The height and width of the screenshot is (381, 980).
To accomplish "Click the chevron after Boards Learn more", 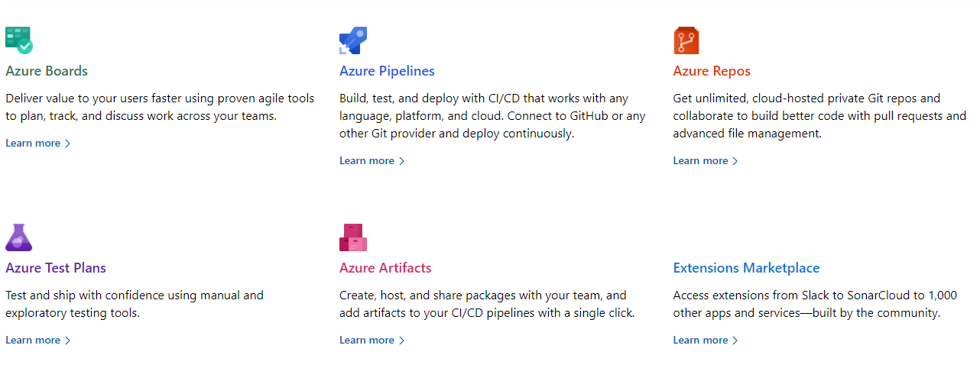I will tap(68, 144).
